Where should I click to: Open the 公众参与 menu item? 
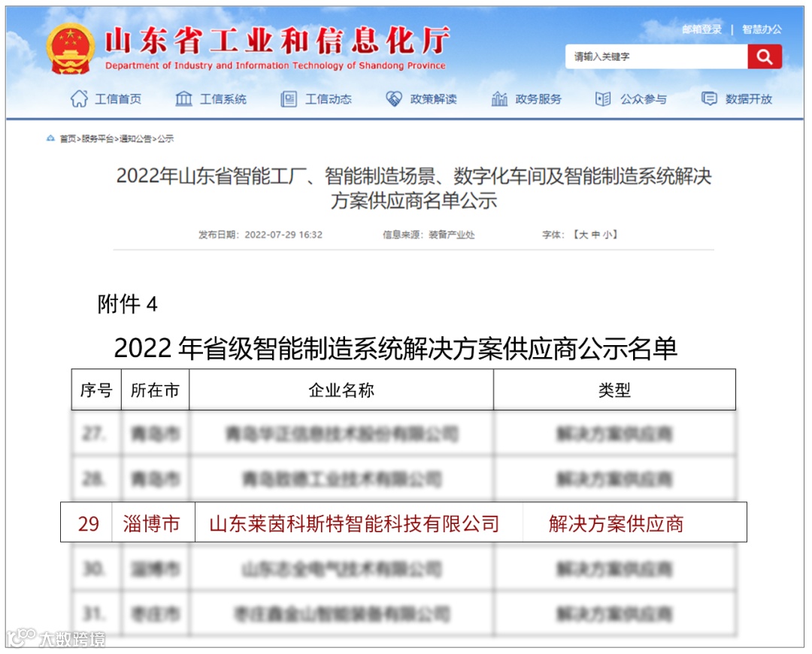(644, 99)
